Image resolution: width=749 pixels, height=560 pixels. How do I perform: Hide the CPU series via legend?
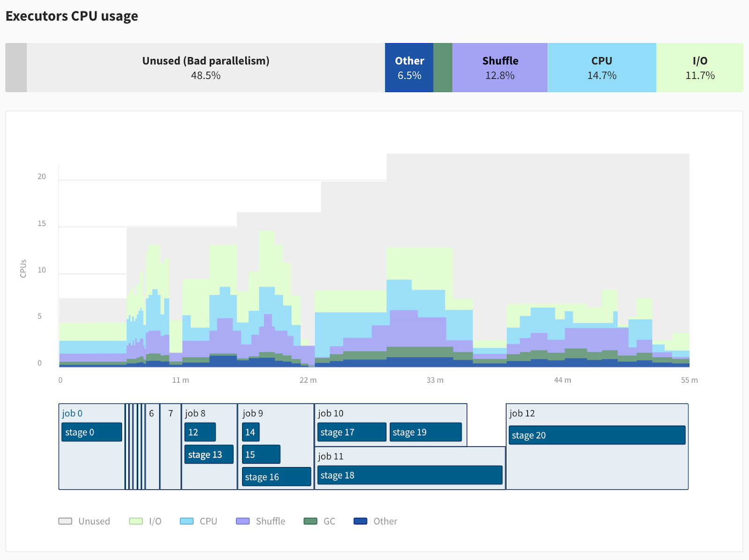(x=198, y=521)
